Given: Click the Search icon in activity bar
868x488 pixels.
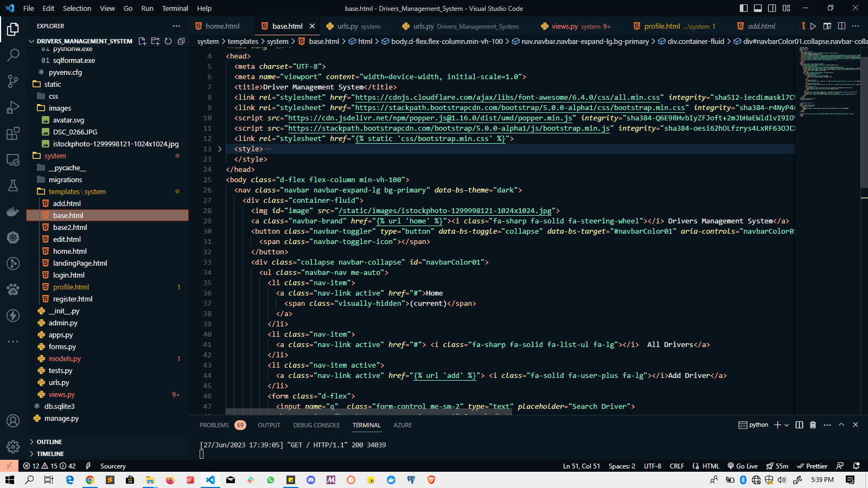Looking at the screenshot, I should tap(13, 55).
